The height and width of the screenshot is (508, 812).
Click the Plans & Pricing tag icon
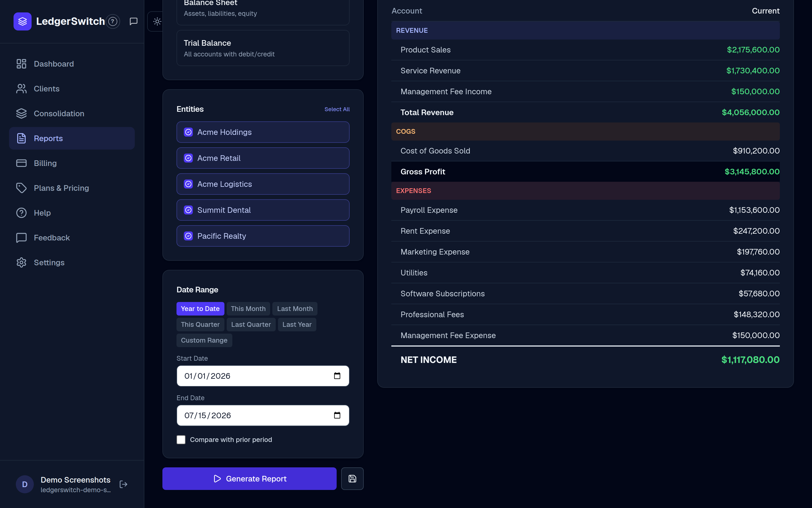21,188
